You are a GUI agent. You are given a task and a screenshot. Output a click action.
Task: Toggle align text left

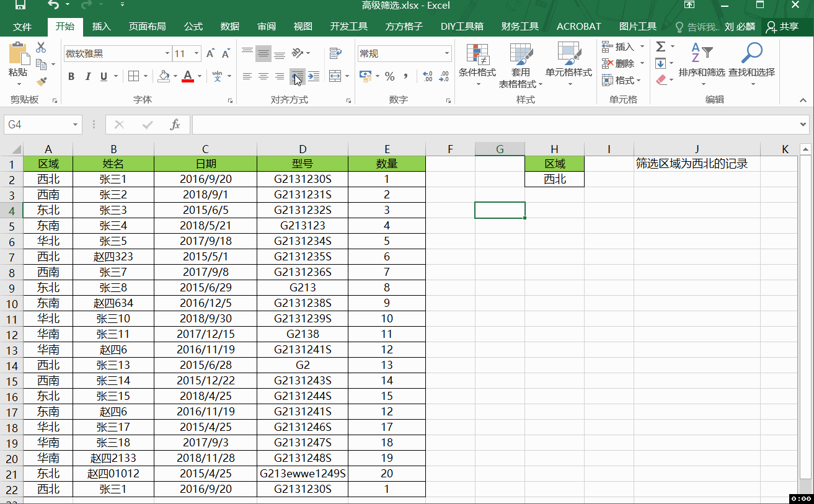tap(247, 76)
